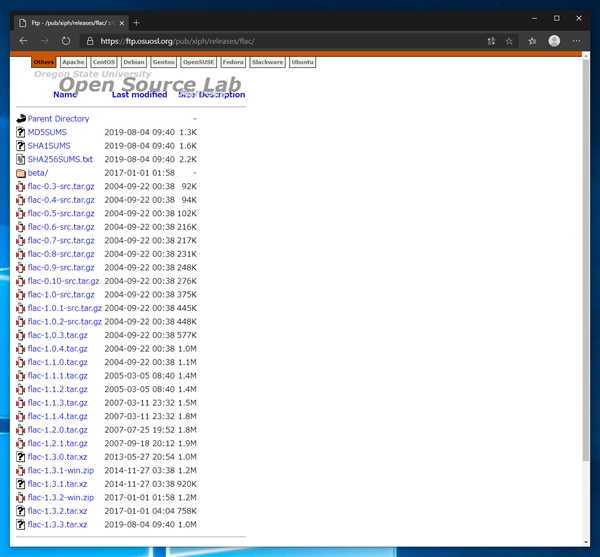Select the Debian mirror tab
This screenshot has height=557, width=600.
pyautogui.click(x=134, y=62)
